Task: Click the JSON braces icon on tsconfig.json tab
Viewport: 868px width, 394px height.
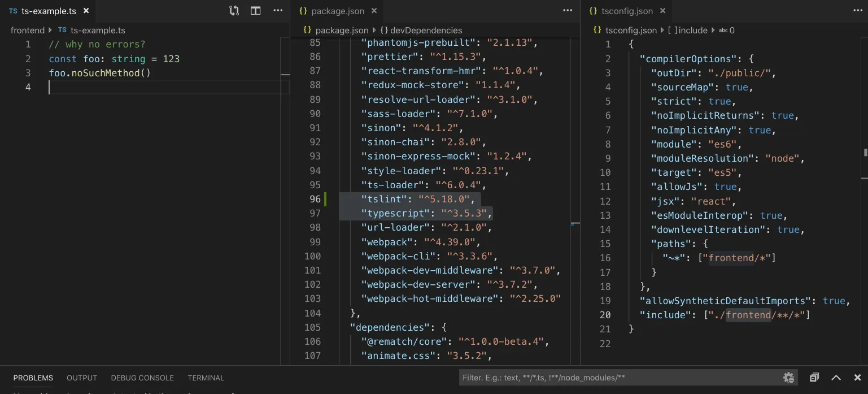Action: click(593, 11)
